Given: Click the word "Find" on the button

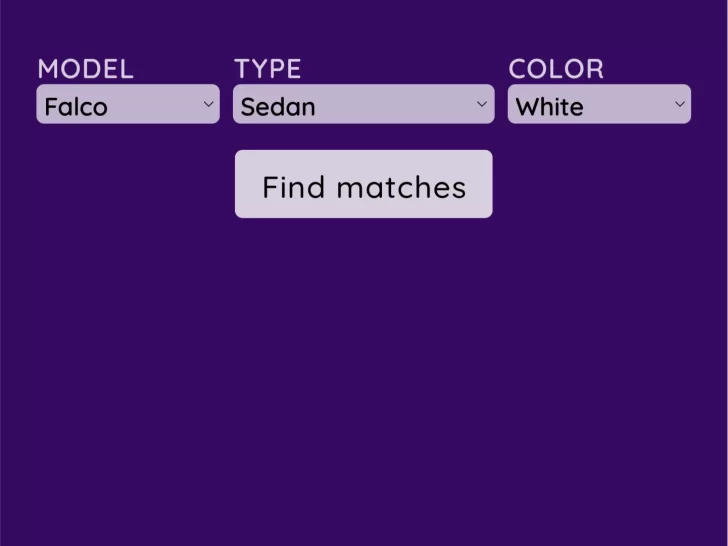Looking at the screenshot, I should click(x=294, y=188).
